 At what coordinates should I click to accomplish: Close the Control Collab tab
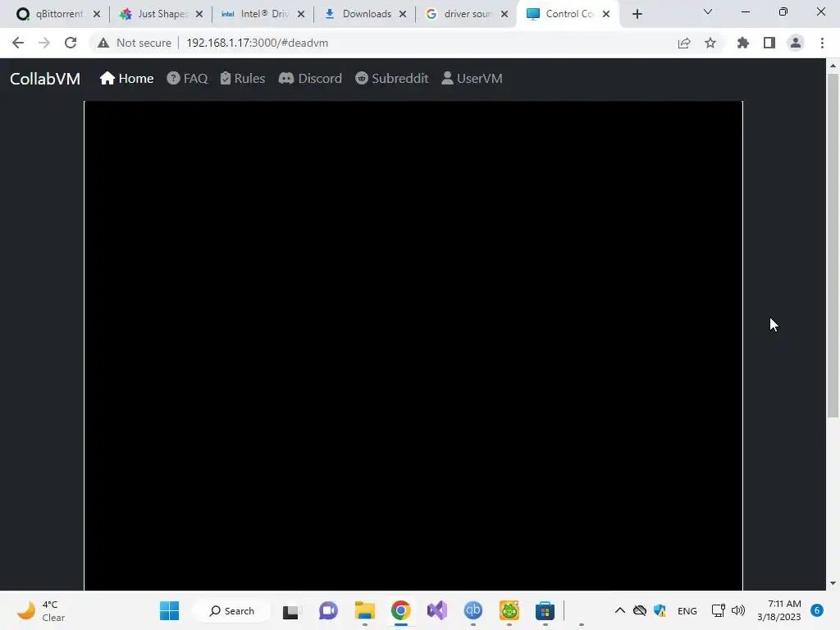point(606,14)
